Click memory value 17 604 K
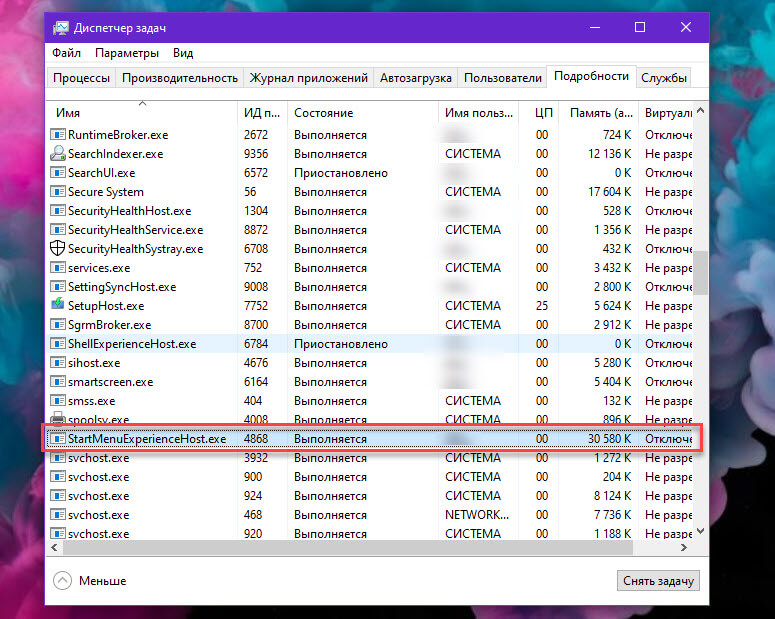The width and height of the screenshot is (775, 619). click(609, 191)
